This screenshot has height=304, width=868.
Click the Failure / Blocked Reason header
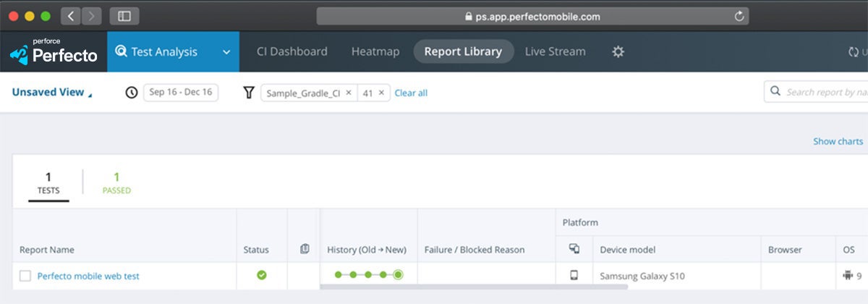tap(475, 250)
